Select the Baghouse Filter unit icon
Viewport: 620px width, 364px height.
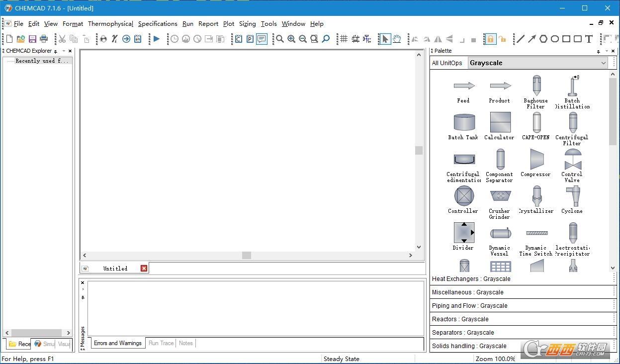536,85
